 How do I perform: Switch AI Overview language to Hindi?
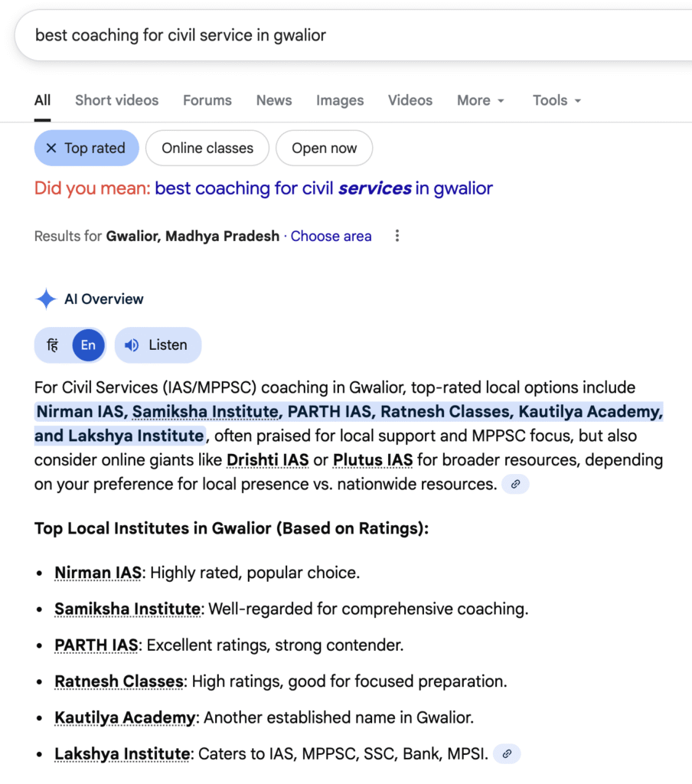(x=53, y=345)
